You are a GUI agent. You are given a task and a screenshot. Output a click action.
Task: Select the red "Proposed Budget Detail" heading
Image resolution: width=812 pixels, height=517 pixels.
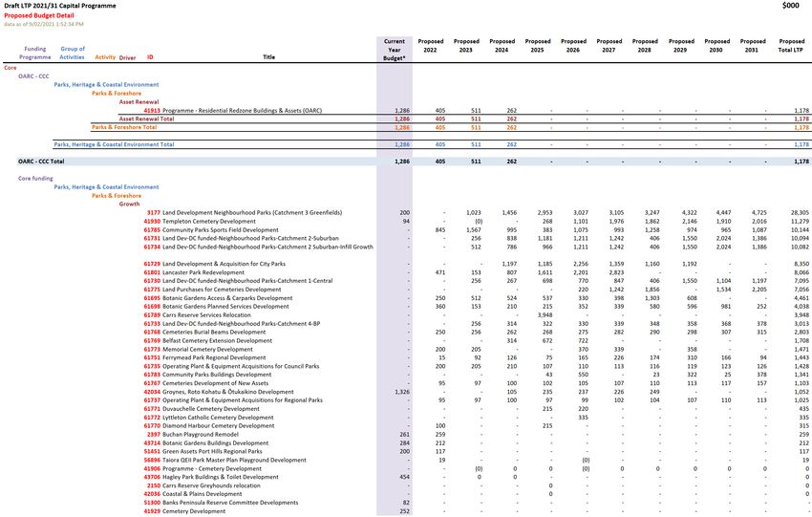click(39, 15)
